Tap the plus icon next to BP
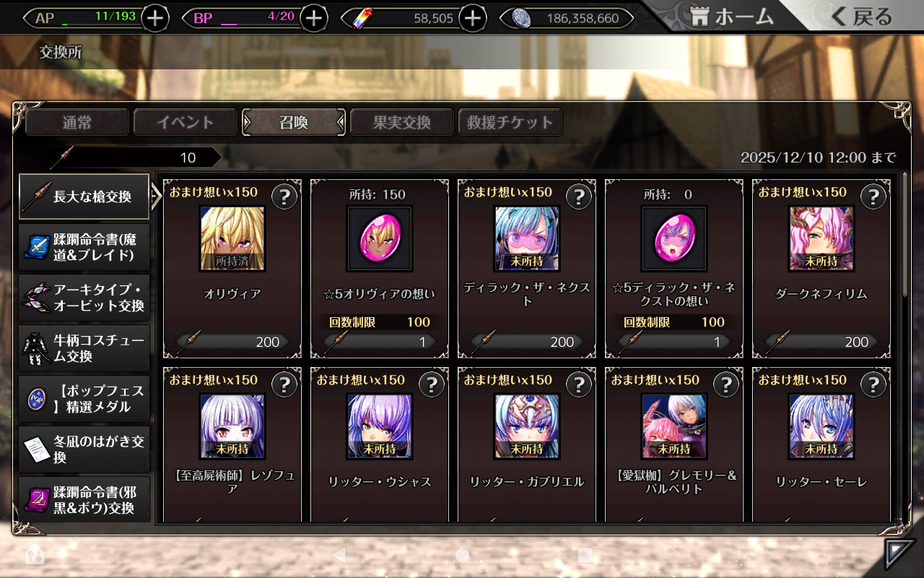924x578 pixels. point(313,18)
